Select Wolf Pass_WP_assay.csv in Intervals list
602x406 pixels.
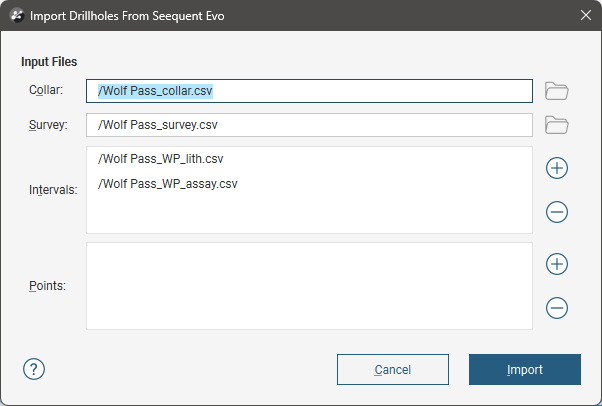point(167,184)
